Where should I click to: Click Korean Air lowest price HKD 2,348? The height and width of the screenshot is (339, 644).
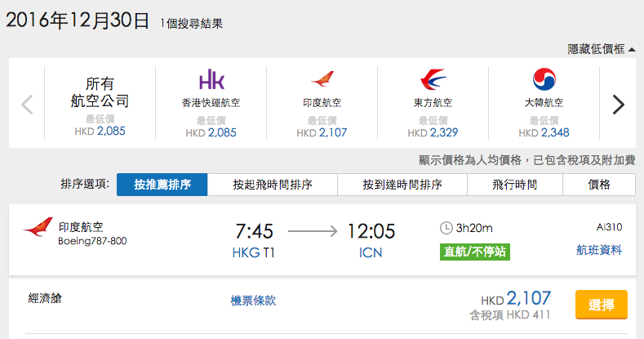point(544,132)
